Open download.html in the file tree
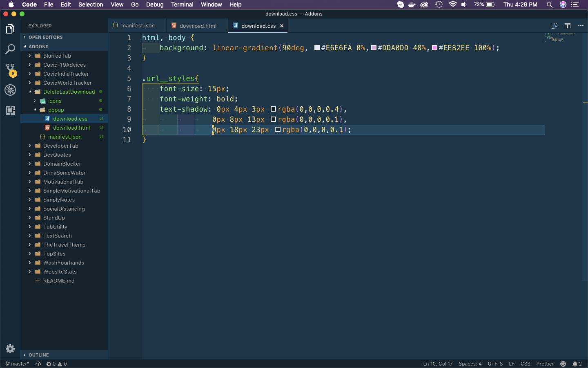 point(65,128)
